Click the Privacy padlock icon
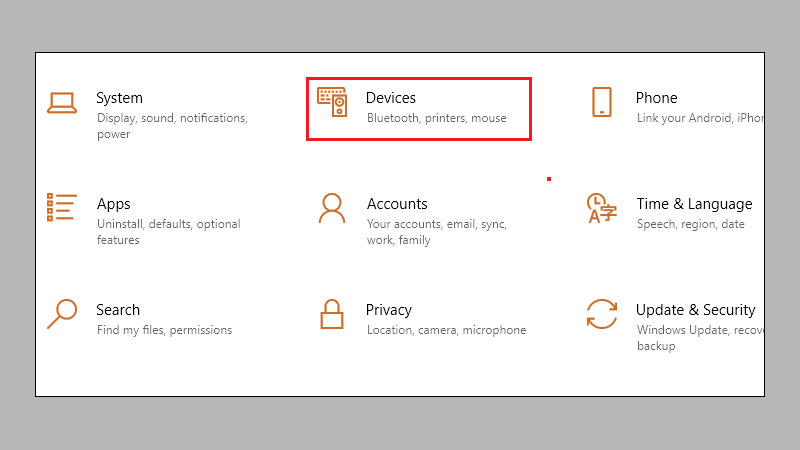The height and width of the screenshot is (450, 800). point(332,314)
